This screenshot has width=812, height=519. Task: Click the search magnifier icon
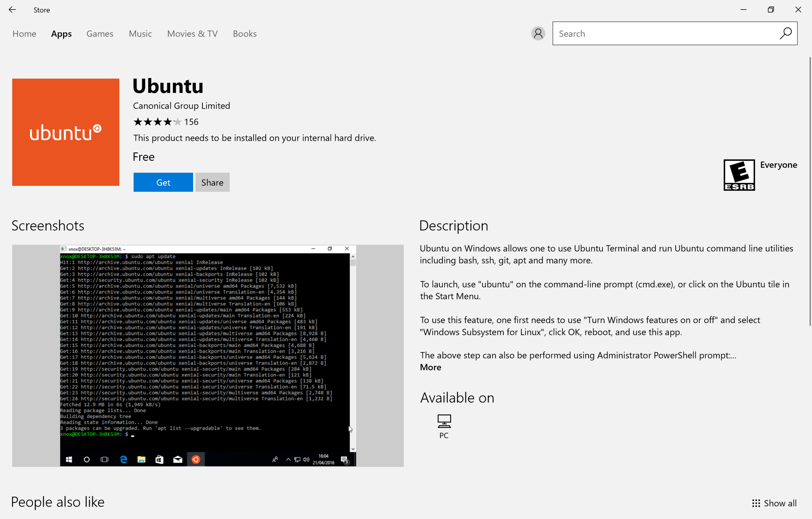tap(785, 33)
